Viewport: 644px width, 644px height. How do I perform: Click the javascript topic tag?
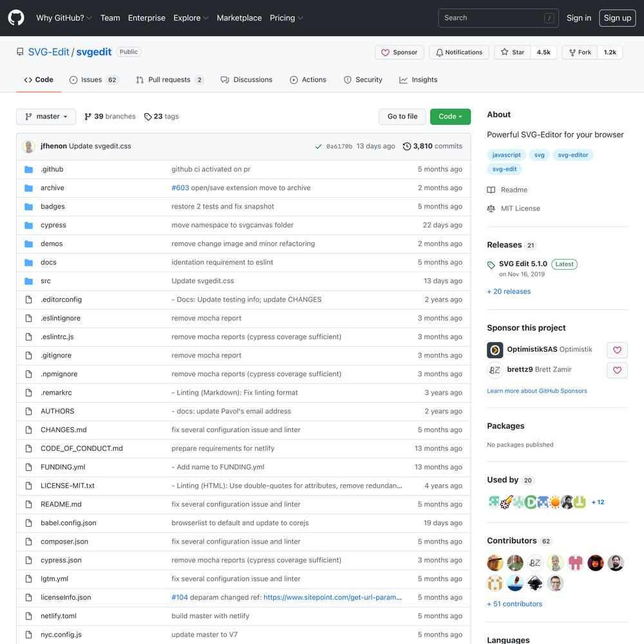506,155
